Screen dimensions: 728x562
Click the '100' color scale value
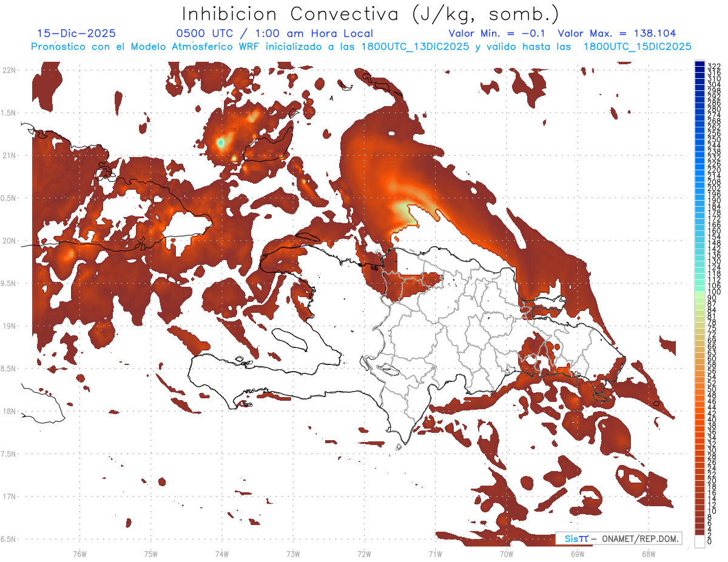coord(713,292)
